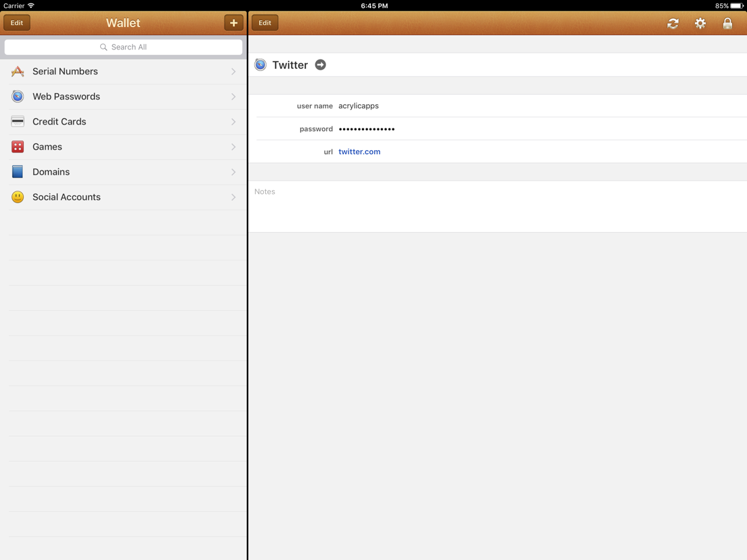Select the Credit Cards card icon
This screenshot has width=747, height=560.
click(18, 122)
